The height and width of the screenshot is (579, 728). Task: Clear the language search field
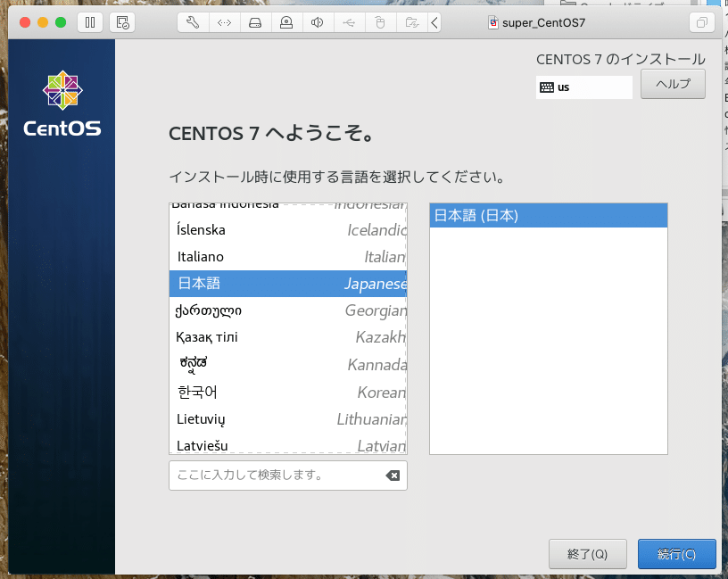coord(393,476)
